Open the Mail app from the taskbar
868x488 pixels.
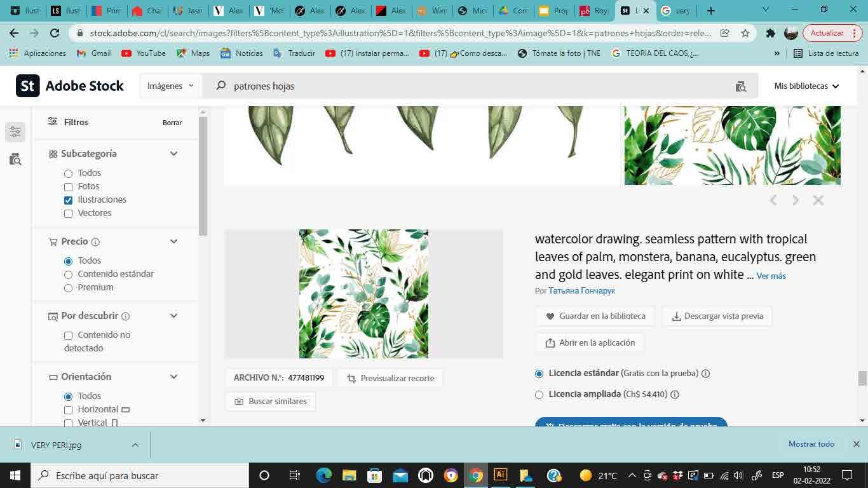[x=400, y=475]
